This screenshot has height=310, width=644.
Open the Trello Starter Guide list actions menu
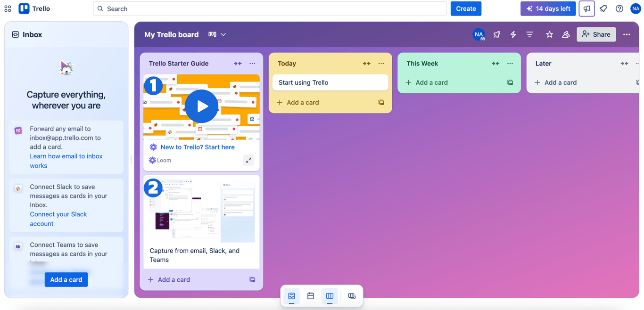click(x=252, y=63)
